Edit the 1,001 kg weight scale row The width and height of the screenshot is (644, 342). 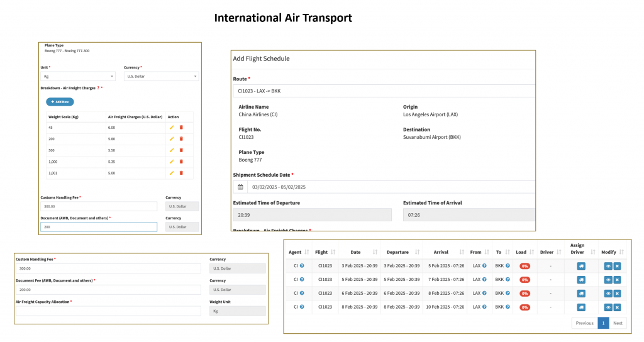point(172,173)
